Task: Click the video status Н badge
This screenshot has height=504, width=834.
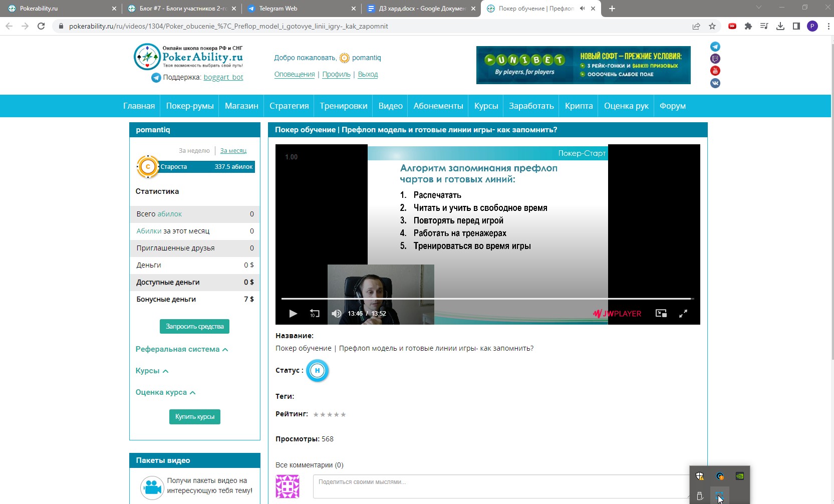Action: pos(317,371)
